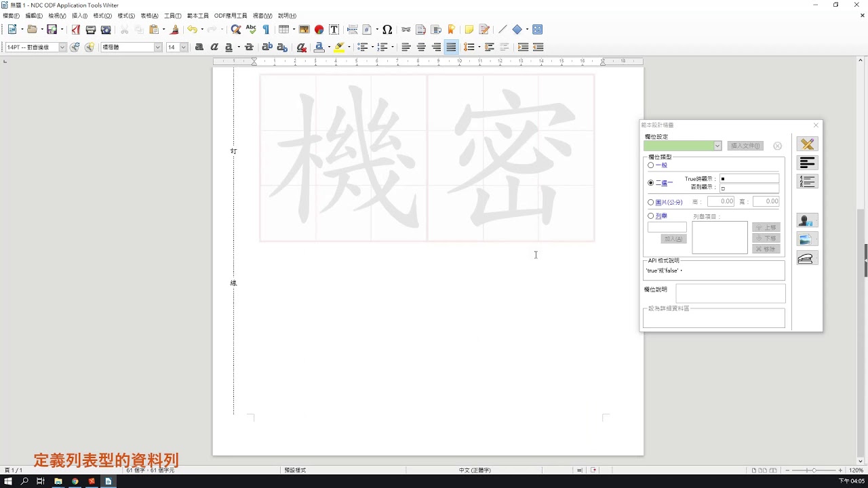
Task: Click the 欄位說明 text field
Action: [x=730, y=293]
